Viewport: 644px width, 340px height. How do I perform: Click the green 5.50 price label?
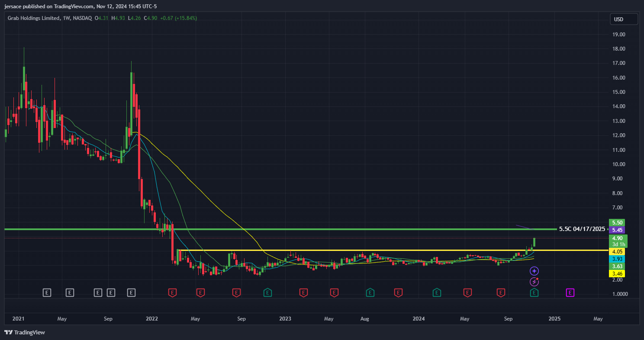618,222
